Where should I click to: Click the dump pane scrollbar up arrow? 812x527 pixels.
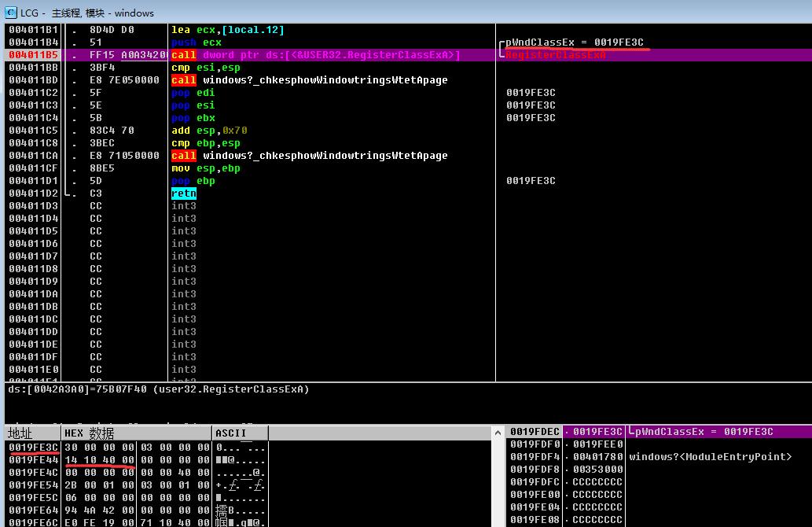498,433
